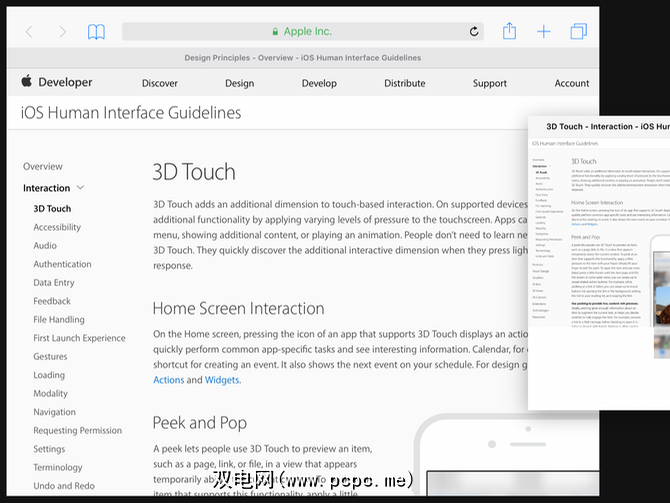Select the Design Principles tab title bar
The height and width of the screenshot is (503, 670).
coord(303,58)
